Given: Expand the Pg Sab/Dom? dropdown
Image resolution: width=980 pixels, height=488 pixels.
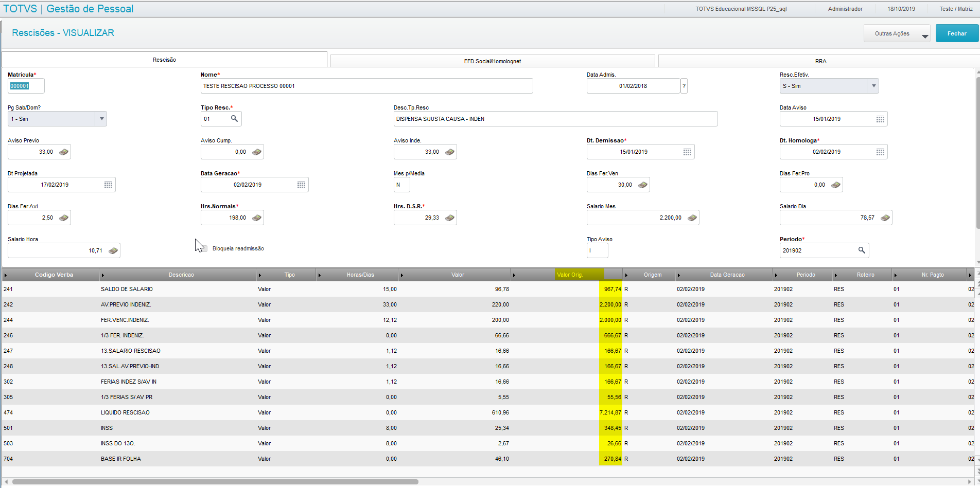Looking at the screenshot, I should click(x=101, y=119).
